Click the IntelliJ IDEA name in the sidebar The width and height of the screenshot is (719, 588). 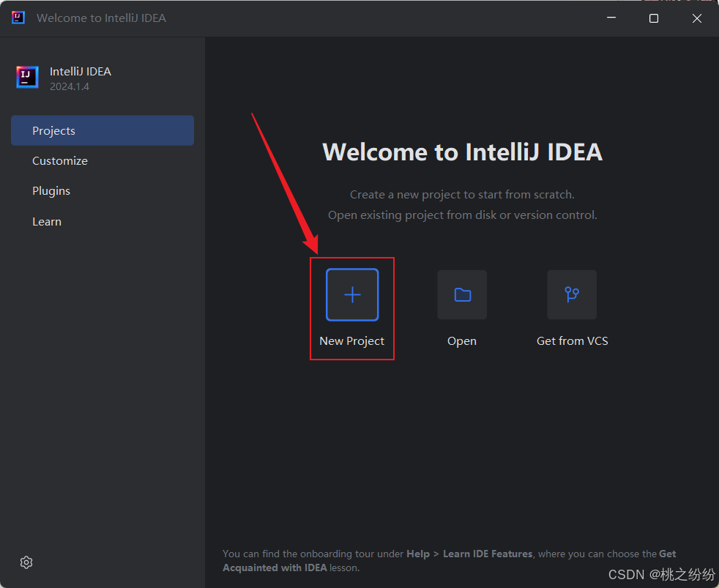pos(81,72)
